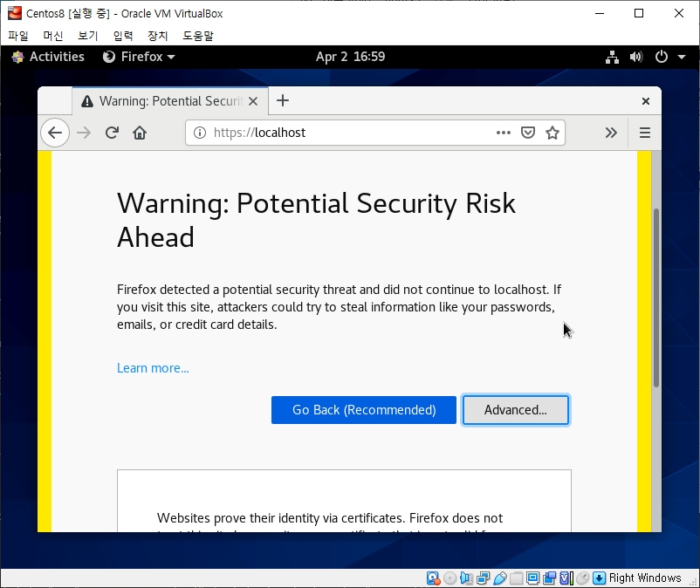Click the Warning: Potential Security Risk Ahead heading

tap(317, 220)
